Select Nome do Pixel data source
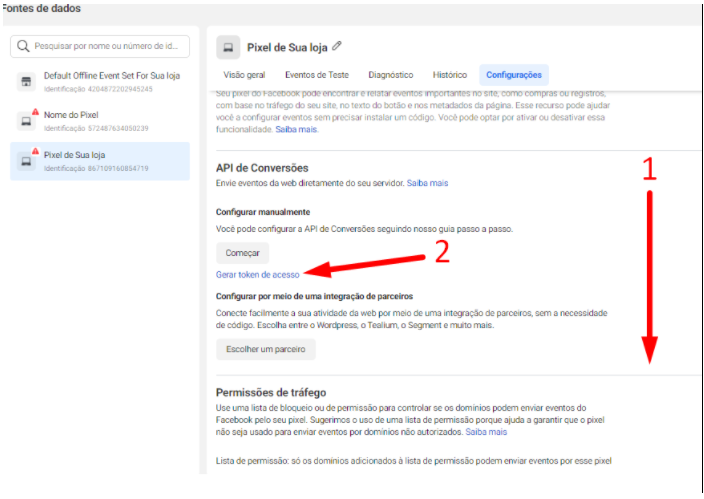Viewport: 704px width, 499px height. coord(100,121)
